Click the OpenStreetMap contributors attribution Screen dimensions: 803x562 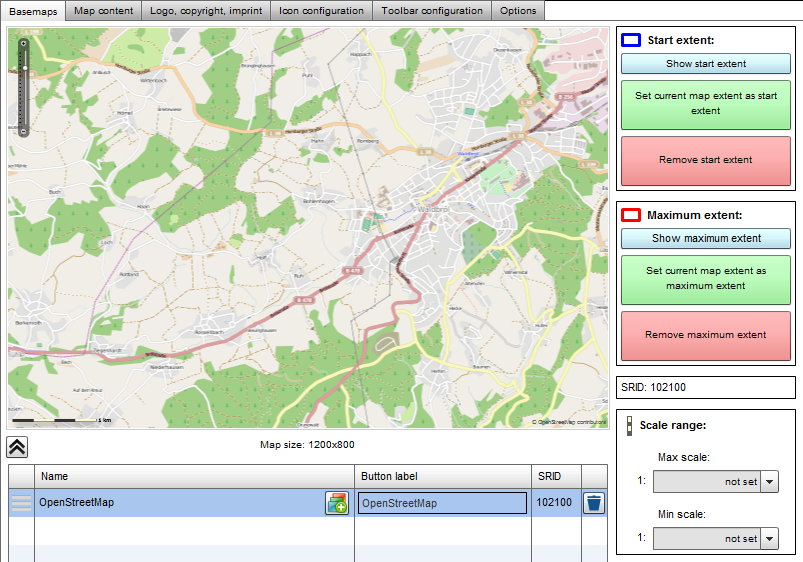(568, 422)
